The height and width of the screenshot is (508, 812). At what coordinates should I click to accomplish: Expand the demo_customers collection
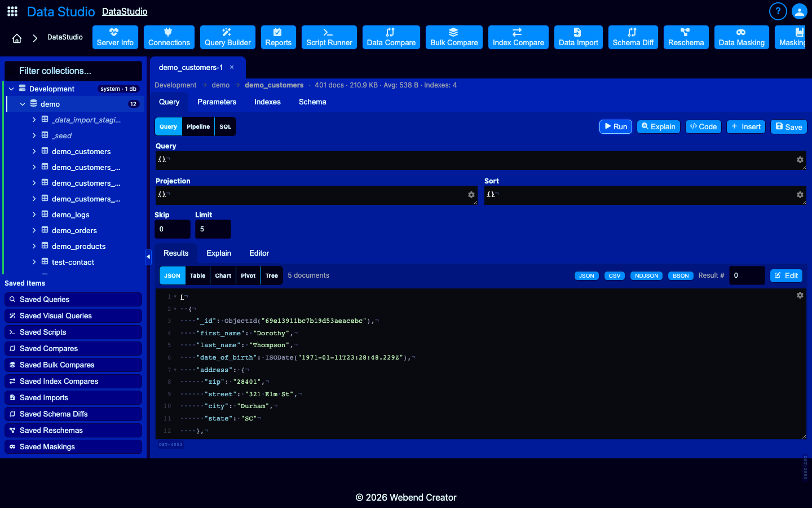[34, 151]
